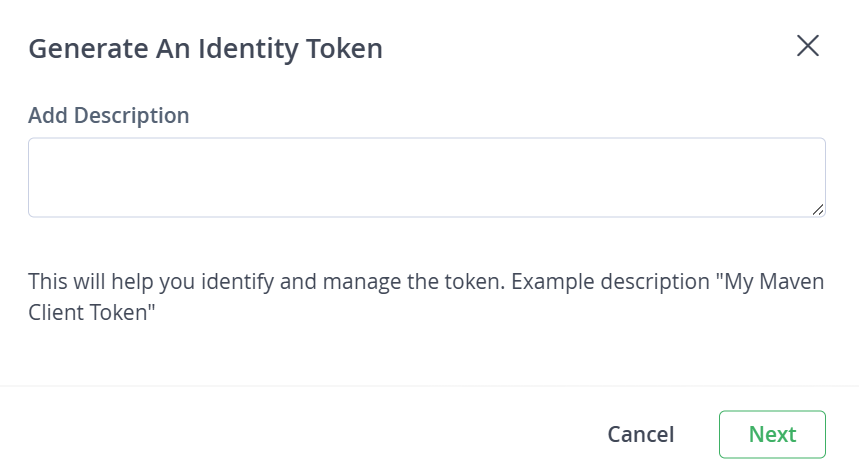Close the Generate An Identity Token dialog
859x471 pixels.
click(807, 46)
